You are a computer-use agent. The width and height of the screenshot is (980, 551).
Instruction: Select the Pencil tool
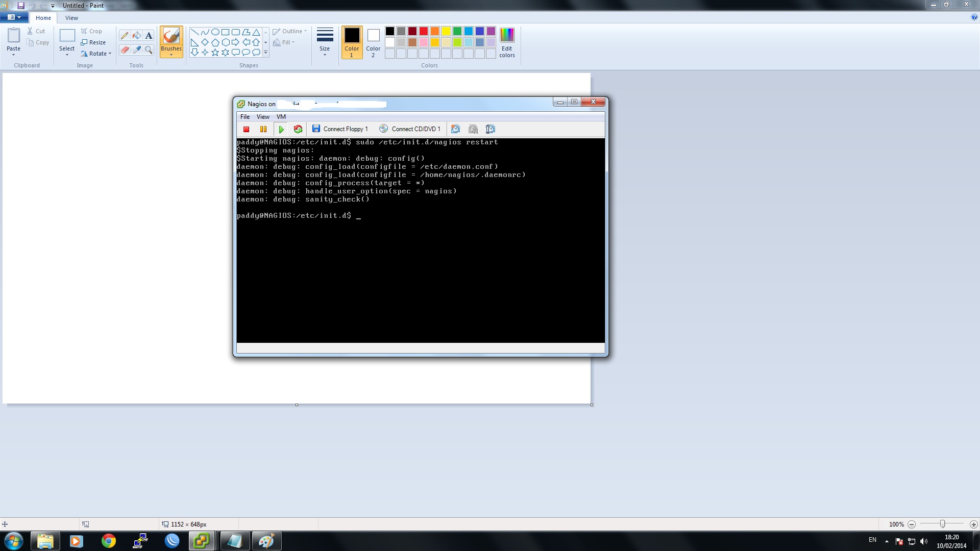click(x=125, y=36)
